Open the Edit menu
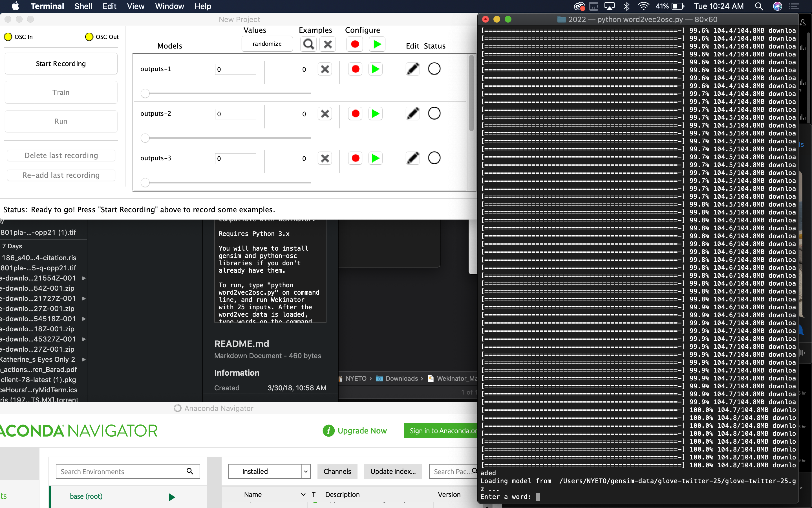The image size is (812, 508). click(109, 6)
